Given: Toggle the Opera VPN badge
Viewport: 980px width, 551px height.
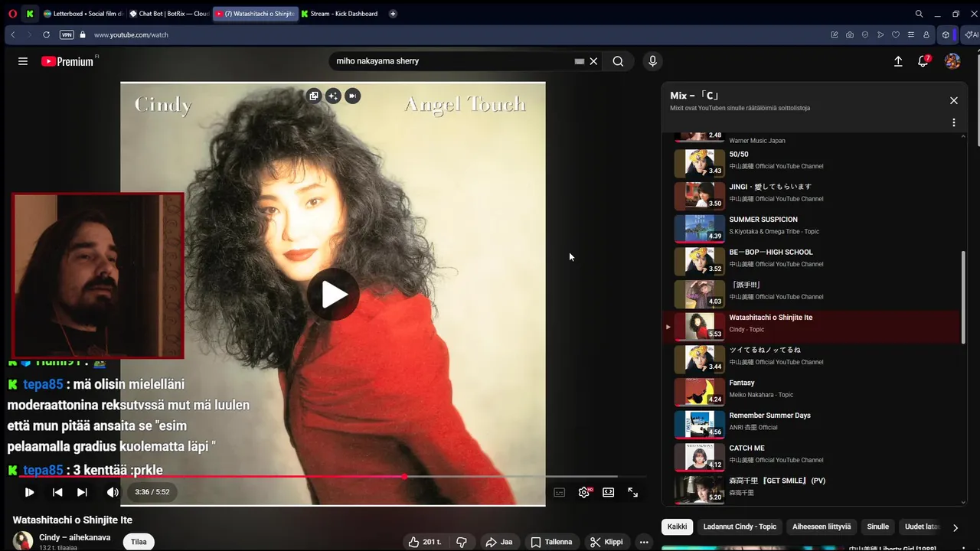Looking at the screenshot, I should pyautogui.click(x=67, y=34).
